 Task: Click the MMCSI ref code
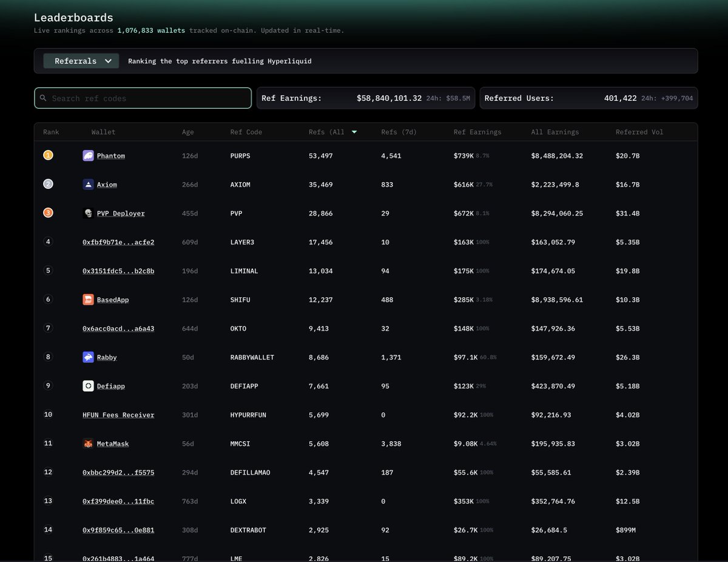240,444
